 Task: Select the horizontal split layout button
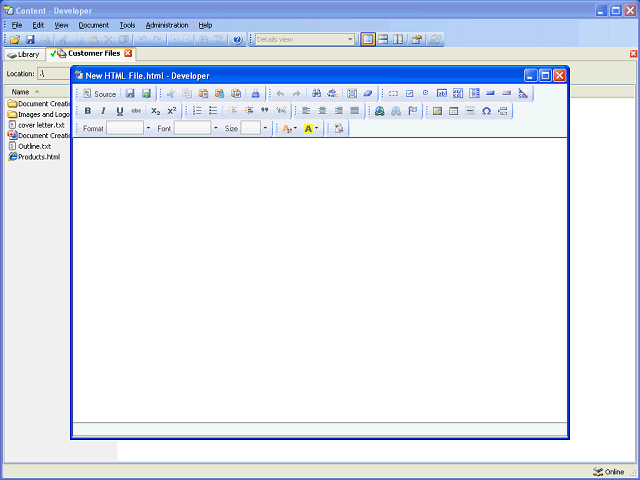(383, 40)
